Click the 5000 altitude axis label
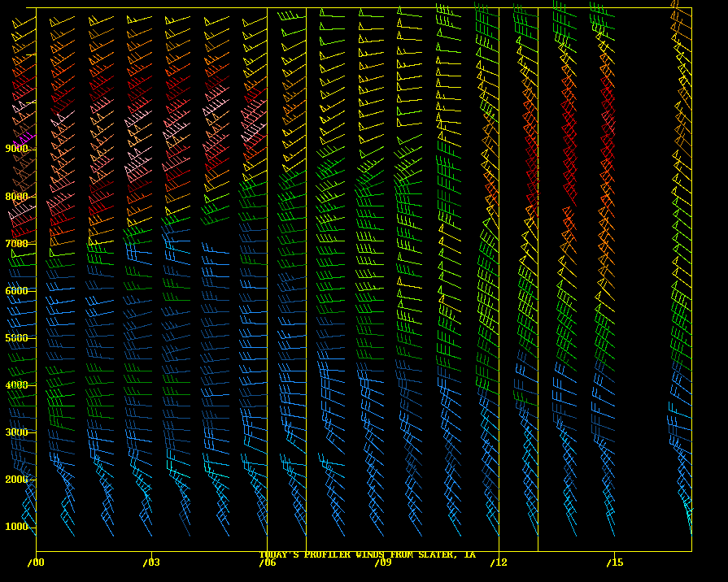This screenshot has width=728, height=582. click(16, 337)
